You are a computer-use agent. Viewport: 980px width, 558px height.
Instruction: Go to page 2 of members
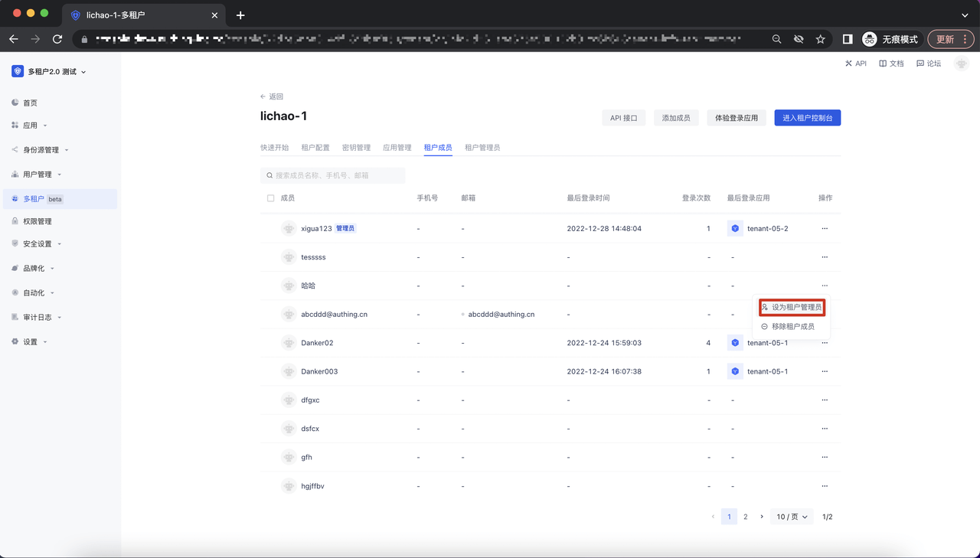[745, 517]
